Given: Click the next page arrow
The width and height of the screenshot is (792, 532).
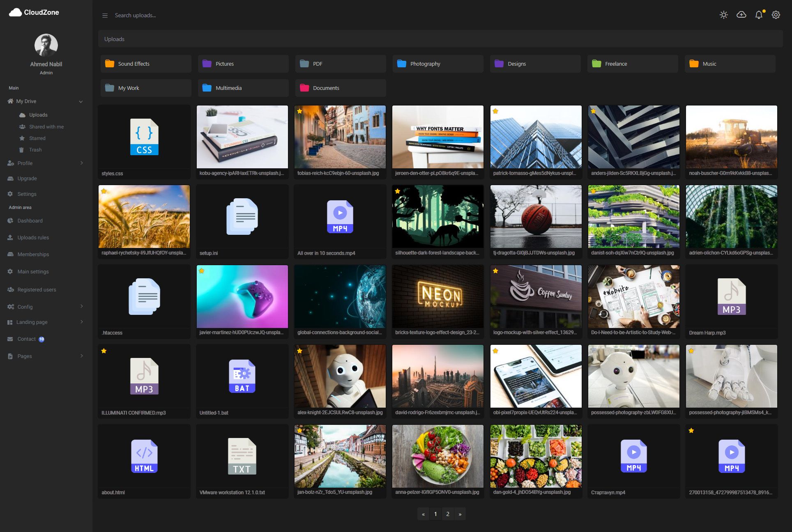Looking at the screenshot, I should (x=460, y=514).
